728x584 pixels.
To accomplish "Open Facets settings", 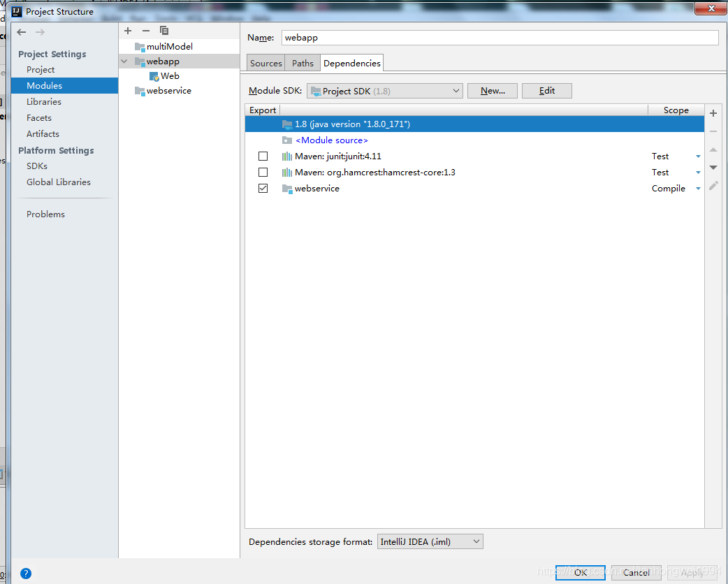I will coord(39,118).
